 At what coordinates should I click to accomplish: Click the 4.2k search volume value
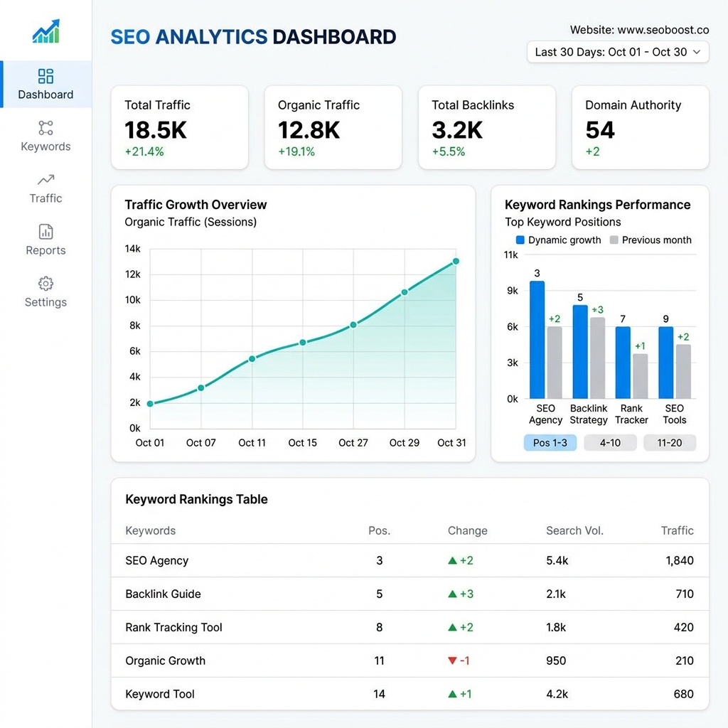[557, 694]
